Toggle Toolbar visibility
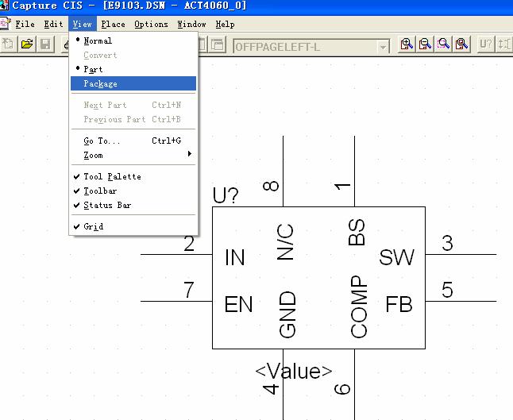This screenshot has width=513, height=420. (133, 191)
